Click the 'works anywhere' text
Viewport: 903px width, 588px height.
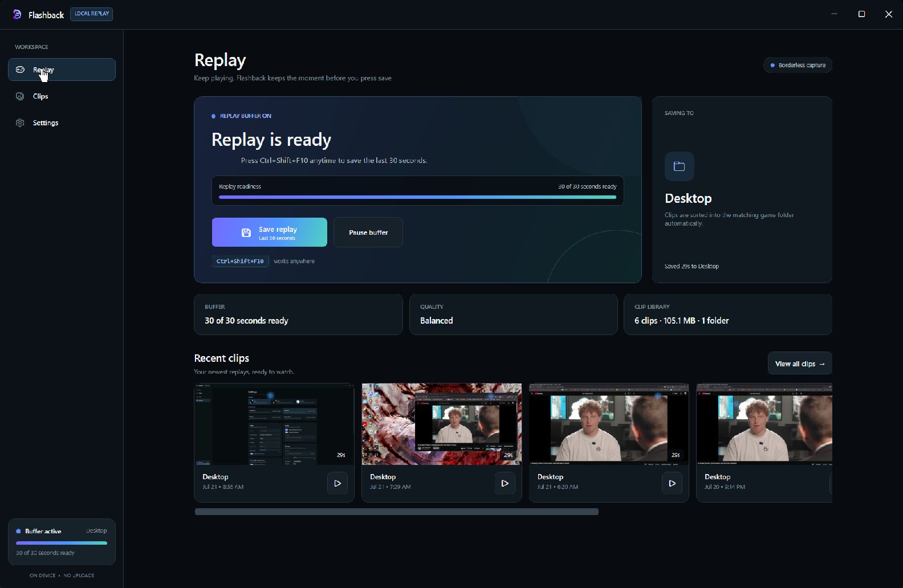294,261
